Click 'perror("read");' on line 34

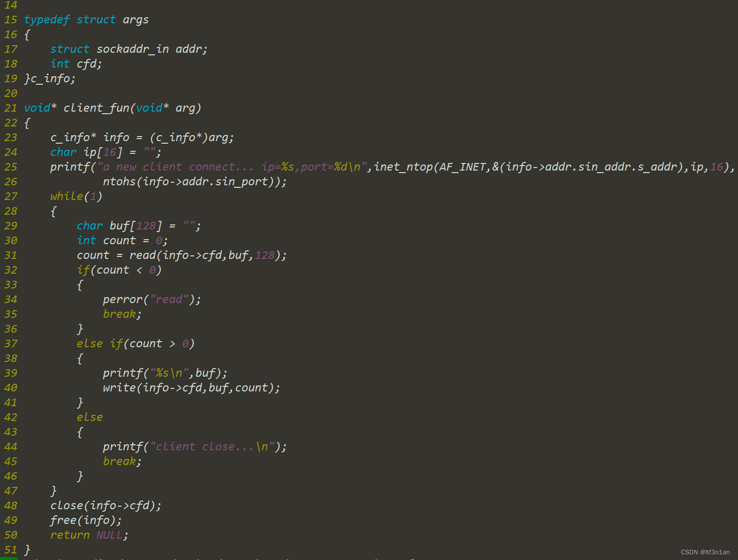[x=152, y=300]
